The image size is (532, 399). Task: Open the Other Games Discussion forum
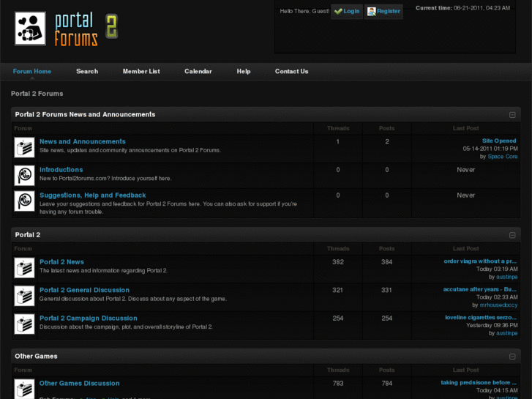(79, 383)
